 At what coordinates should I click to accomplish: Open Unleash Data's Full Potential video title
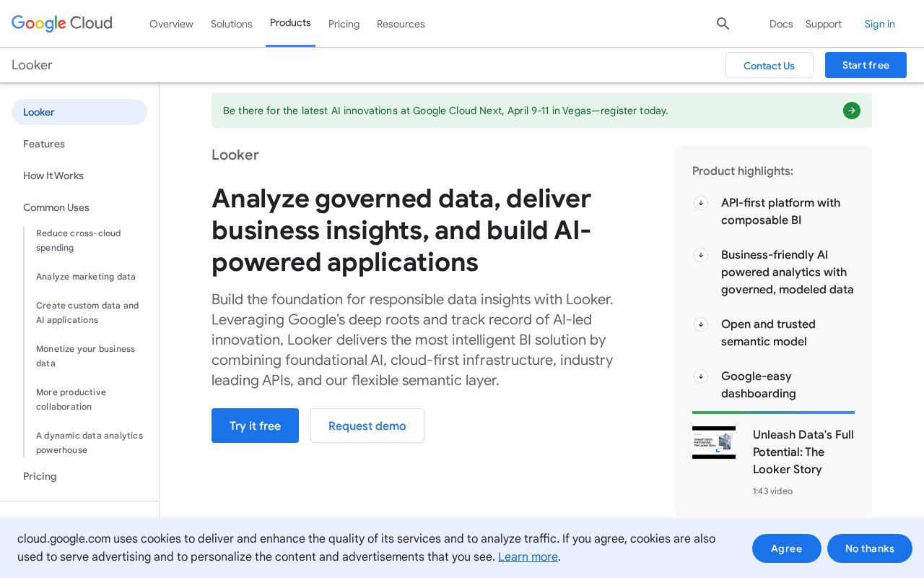[803, 452]
